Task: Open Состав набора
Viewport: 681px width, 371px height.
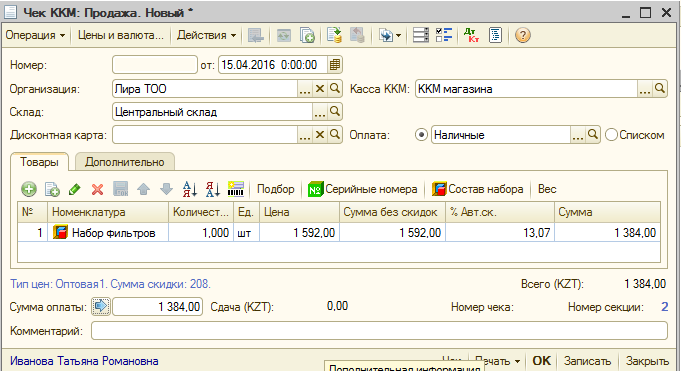Action: 477,189
